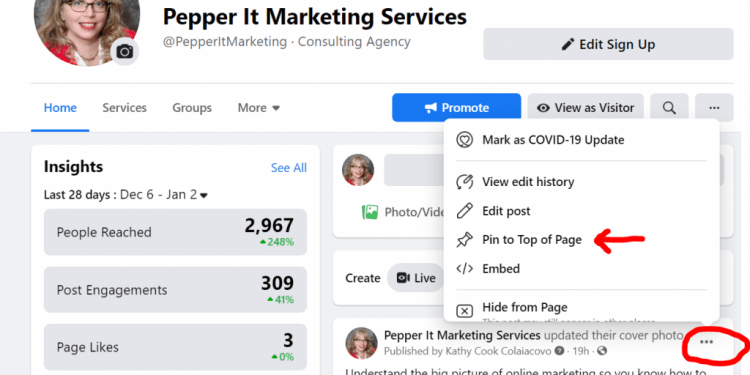Click the blue Promote button
The width and height of the screenshot is (750, 375).
coord(456,108)
